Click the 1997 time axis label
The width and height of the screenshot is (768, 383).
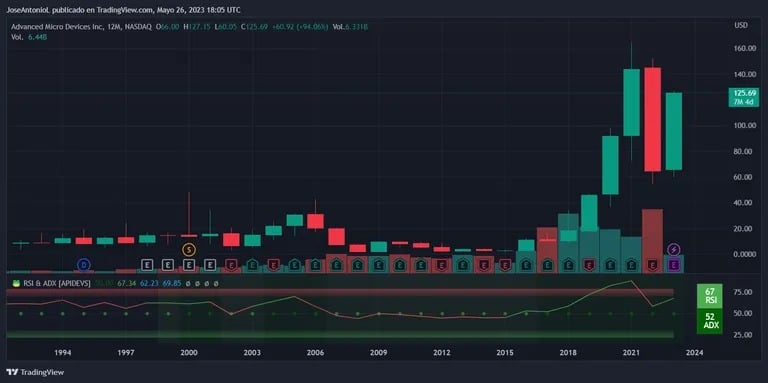click(x=126, y=352)
